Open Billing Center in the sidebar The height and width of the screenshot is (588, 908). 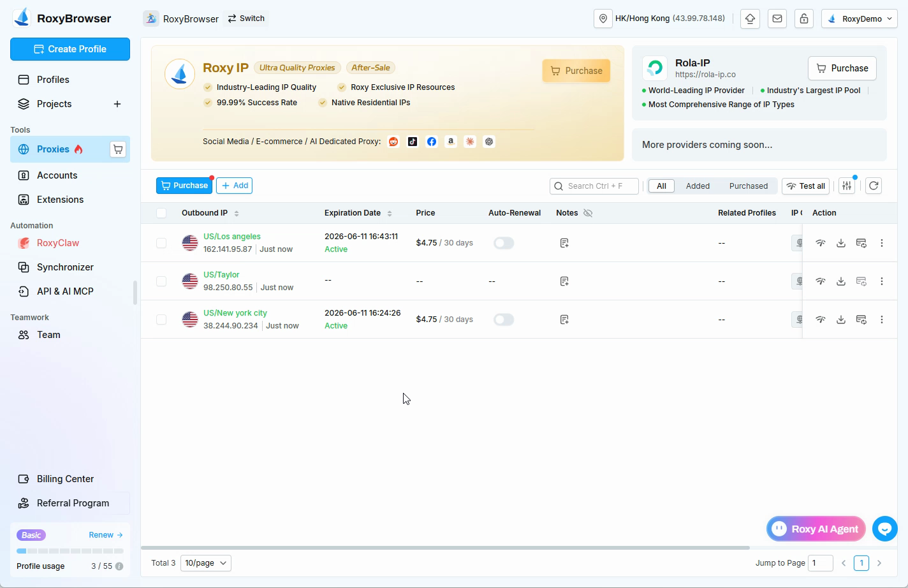click(x=70, y=479)
